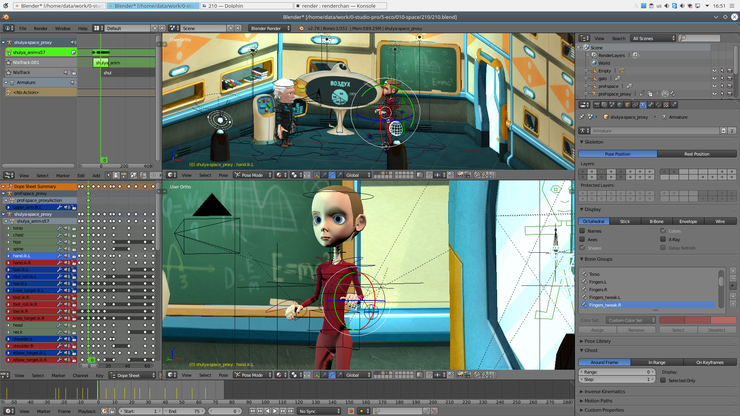Toggle Ghost Selected Only checkbox
This screenshot has width=740, height=416.
pos(663,380)
